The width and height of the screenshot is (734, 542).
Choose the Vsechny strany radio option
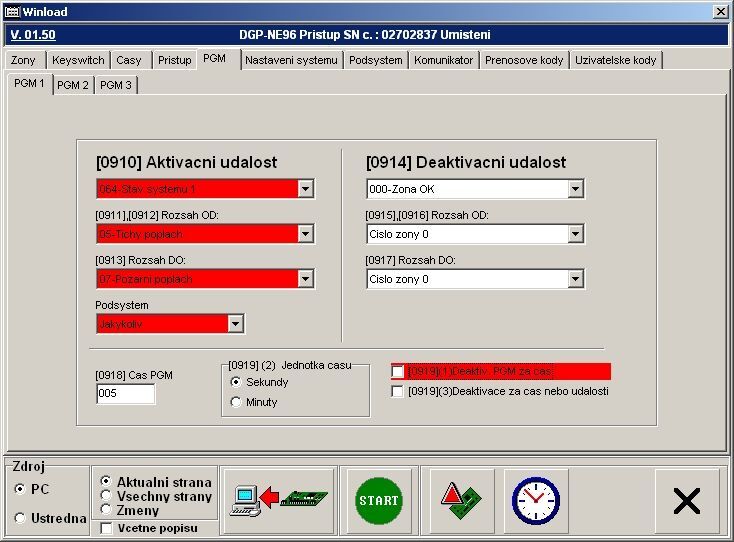click(107, 496)
